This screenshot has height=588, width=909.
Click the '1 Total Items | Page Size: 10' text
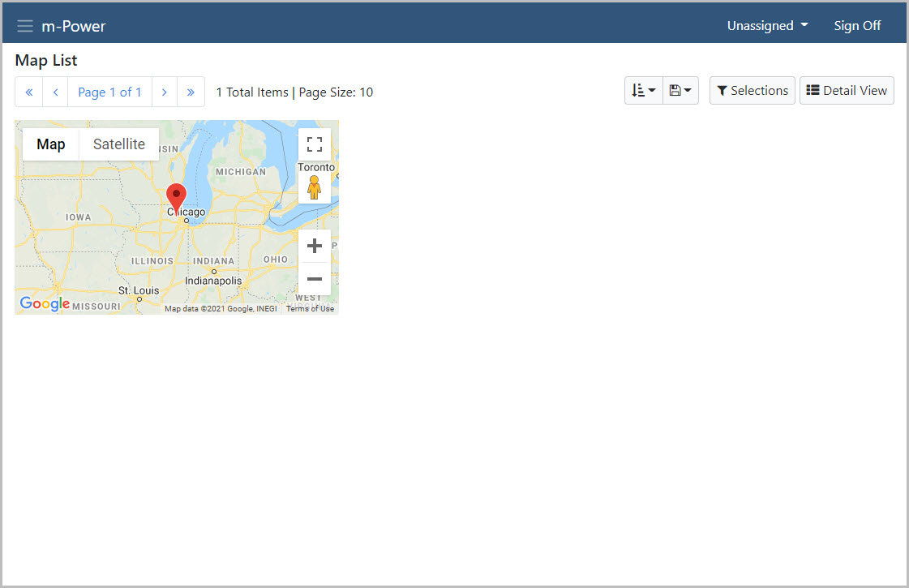[x=294, y=92]
